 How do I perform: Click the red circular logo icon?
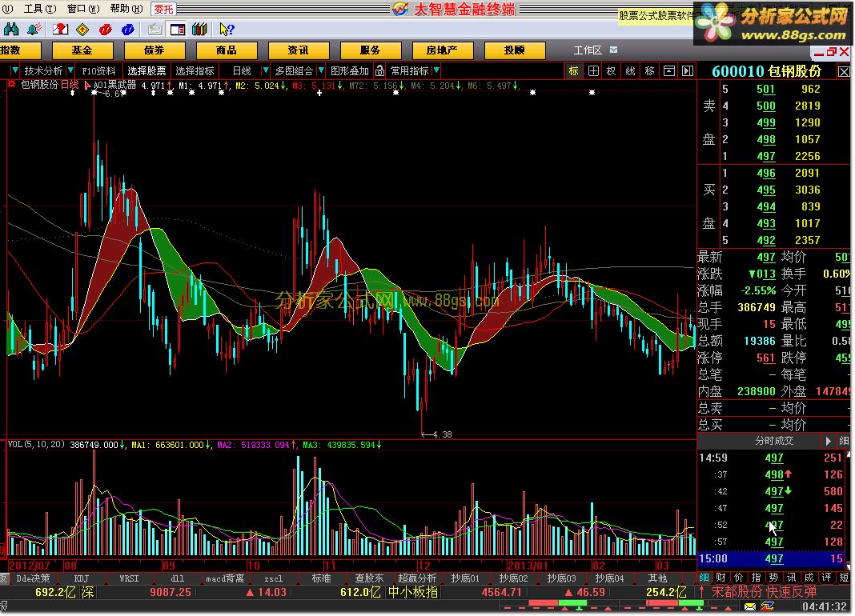[105, 29]
